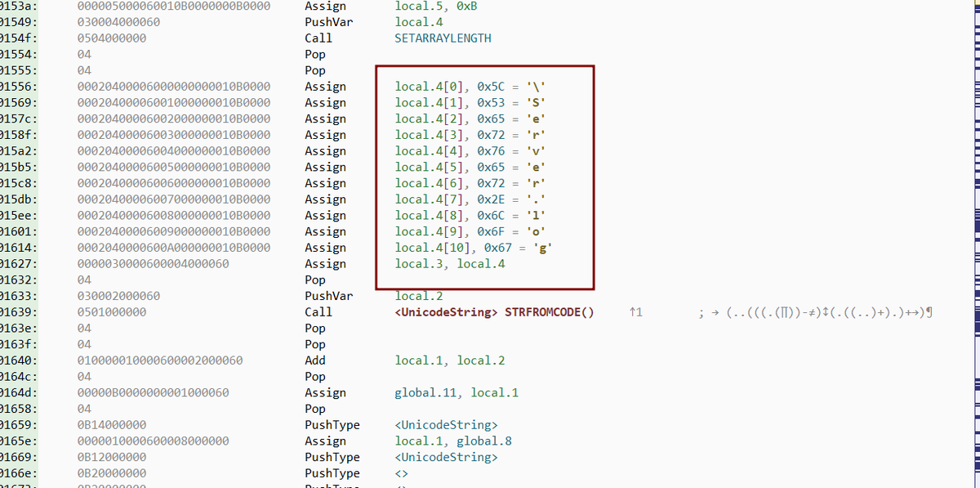Select hex bytes "000005000060010B0000000B0000"
This screenshot has width=980, height=488.
coord(173,6)
